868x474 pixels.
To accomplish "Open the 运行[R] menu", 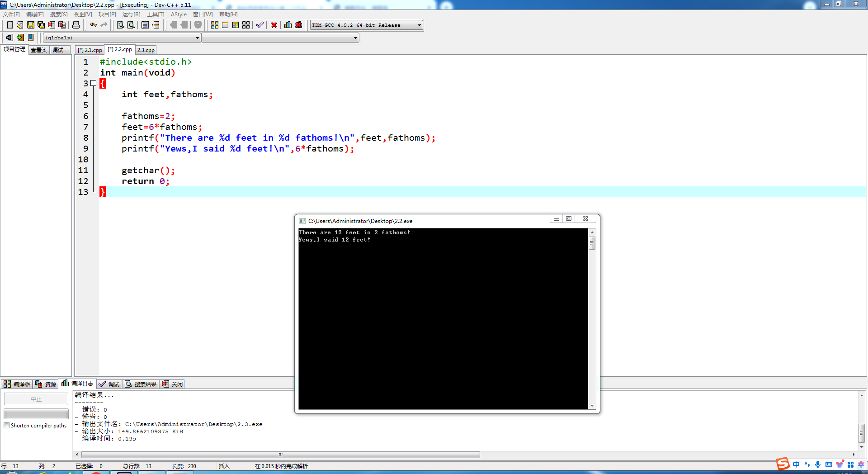I will (x=131, y=14).
